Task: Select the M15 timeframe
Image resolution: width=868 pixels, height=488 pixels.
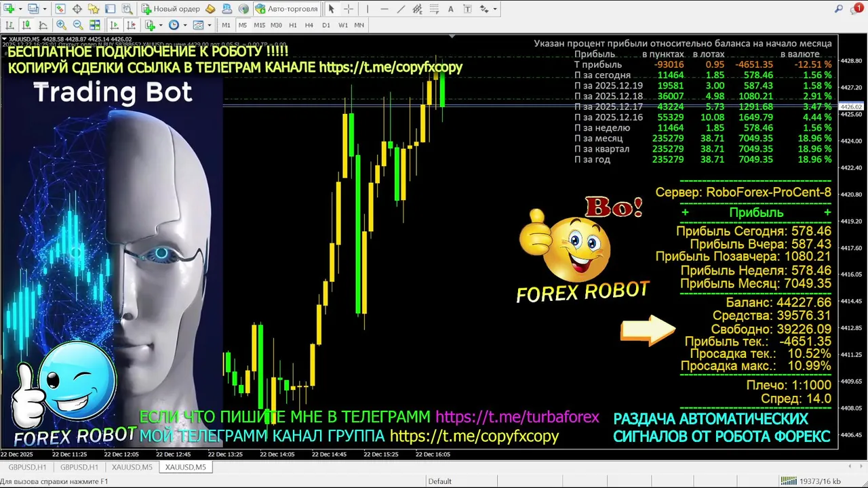Action: pos(260,25)
